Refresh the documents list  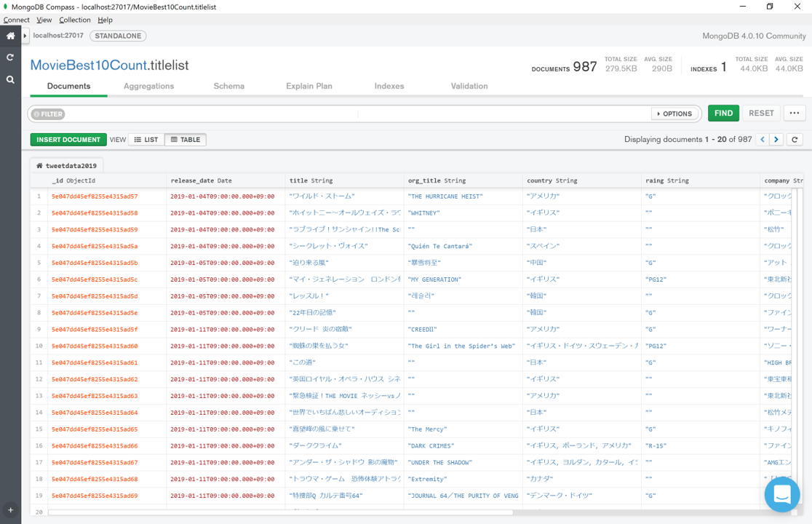pos(795,139)
